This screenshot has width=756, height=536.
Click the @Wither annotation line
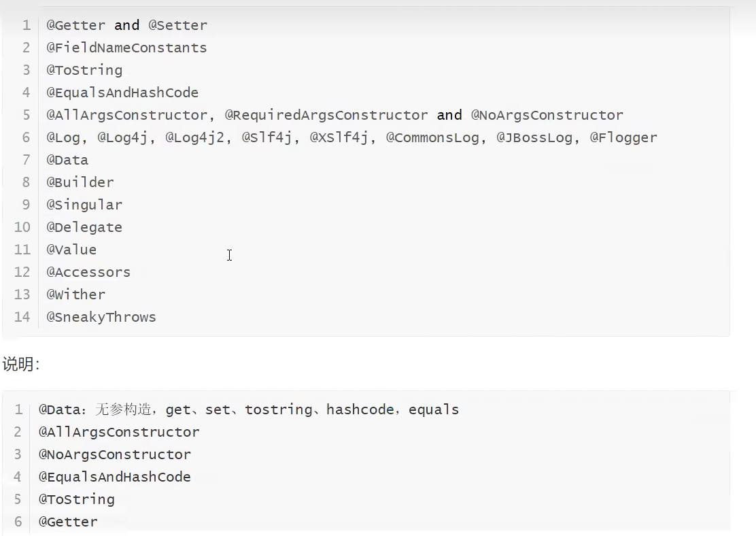[75, 295]
